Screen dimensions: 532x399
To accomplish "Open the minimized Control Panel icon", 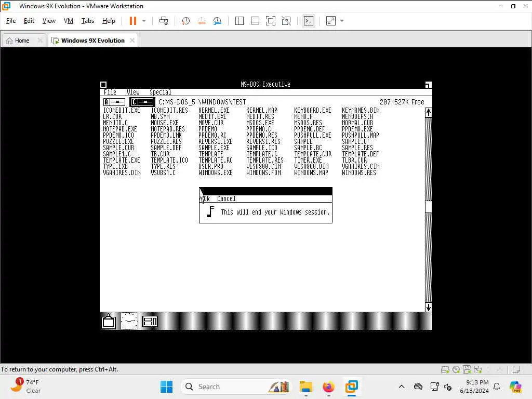I will [150, 321].
